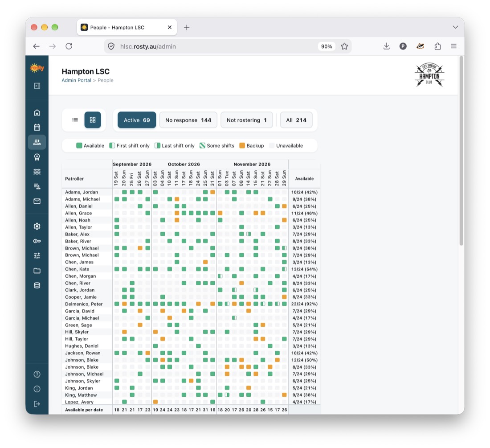The height and width of the screenshot is (448, 490).
Task: Open the person list icon in sidebar
Action: (37, 186)
